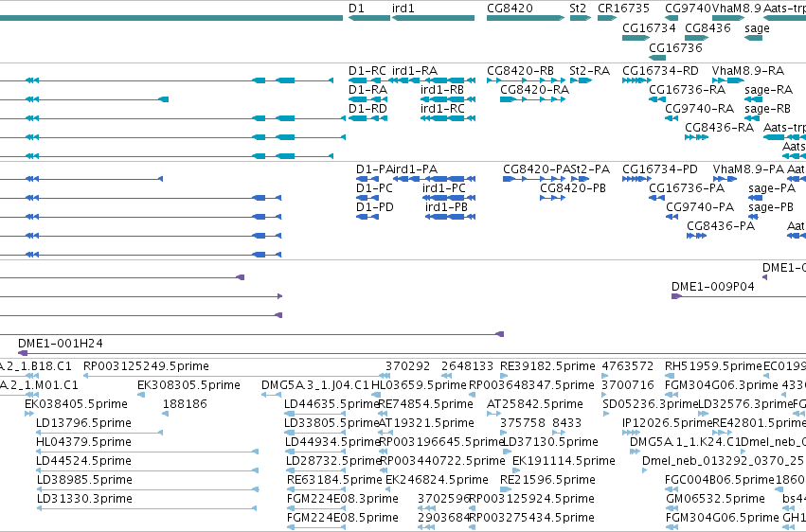Select the HL04379.5prime EST label
The height and width of the screenshot is (532, 806).
point(83,443)
